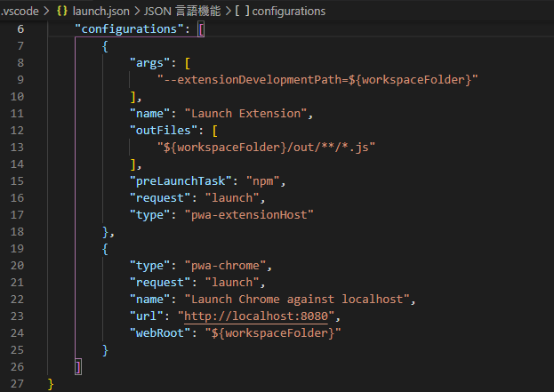Screen dimensions: 554x392
Task: Click line number 17 in gutter
Action: 17,215
